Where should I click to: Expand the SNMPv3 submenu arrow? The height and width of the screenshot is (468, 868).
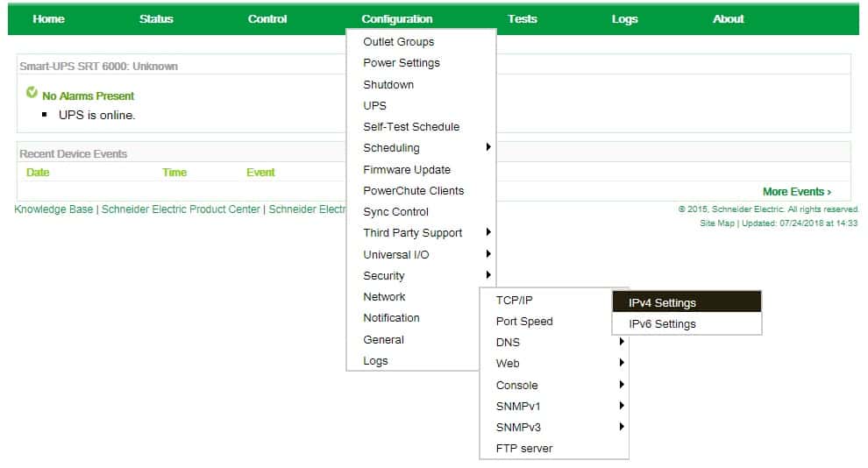(x=621, y=427)
